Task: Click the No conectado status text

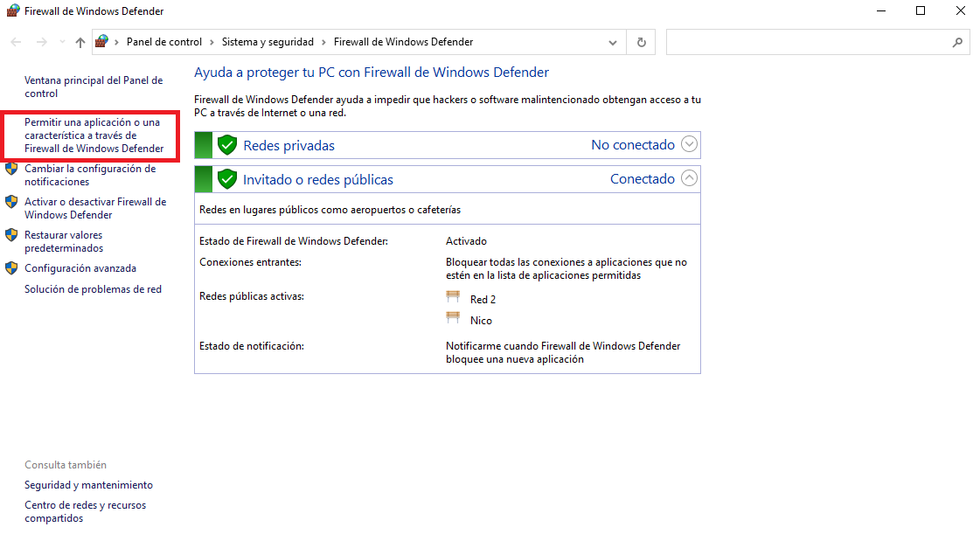Action: pos(633,145)
